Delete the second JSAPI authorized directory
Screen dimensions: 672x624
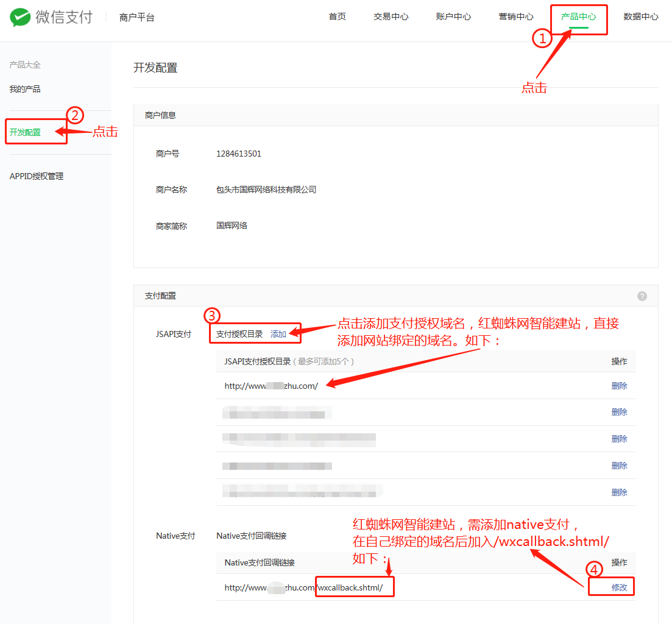point(619,413)
